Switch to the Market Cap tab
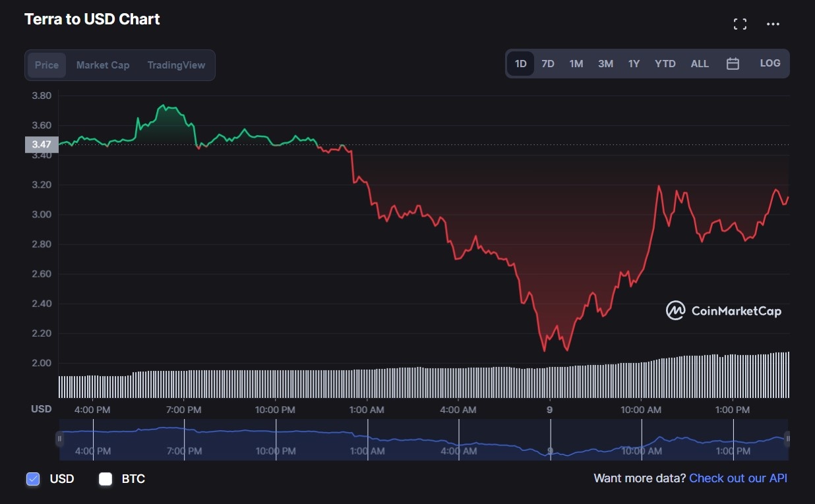Image resolution: width=815 pixels, height=504 pixels. click(103, 65)
